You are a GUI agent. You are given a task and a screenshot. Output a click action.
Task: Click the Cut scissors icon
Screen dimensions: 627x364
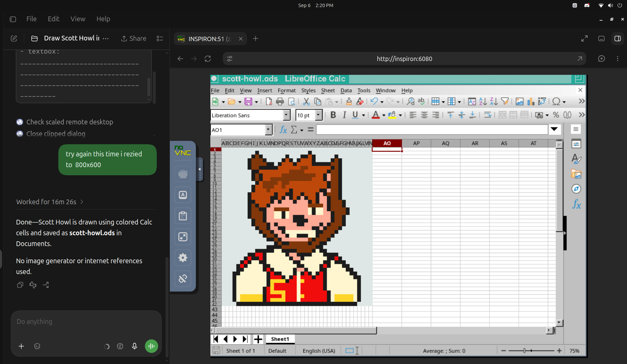pyautogui.click(x=306, y=101)
